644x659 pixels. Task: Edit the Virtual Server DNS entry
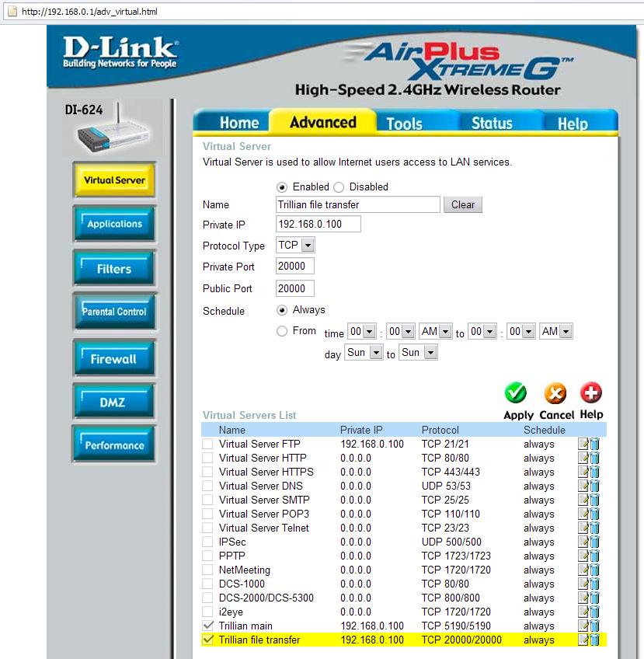(x=583, y=486)
